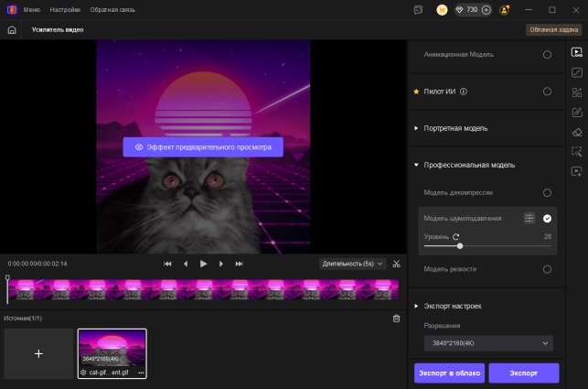Open more options dots on cat-gif thumbnail
The height and width of the screenshot is (389, 588).
coord(141,373)
